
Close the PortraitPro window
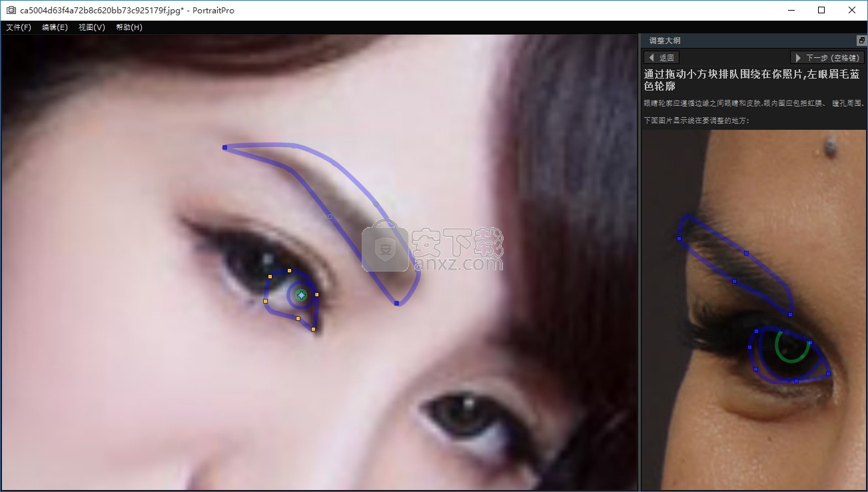(x=852, y=10)
